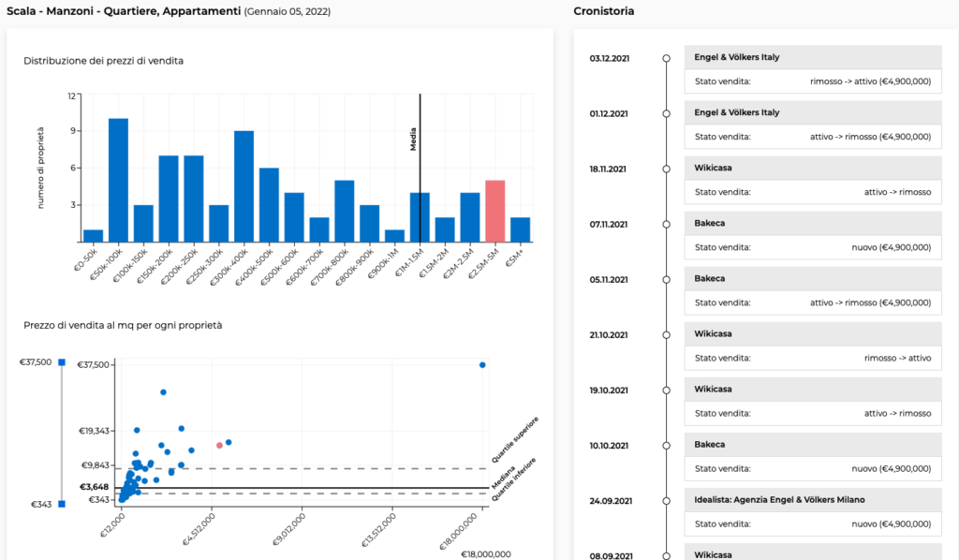Select the €0-50k histogram bar
The width and height of the screenshot is (959, 560).
tap(93, 236)
